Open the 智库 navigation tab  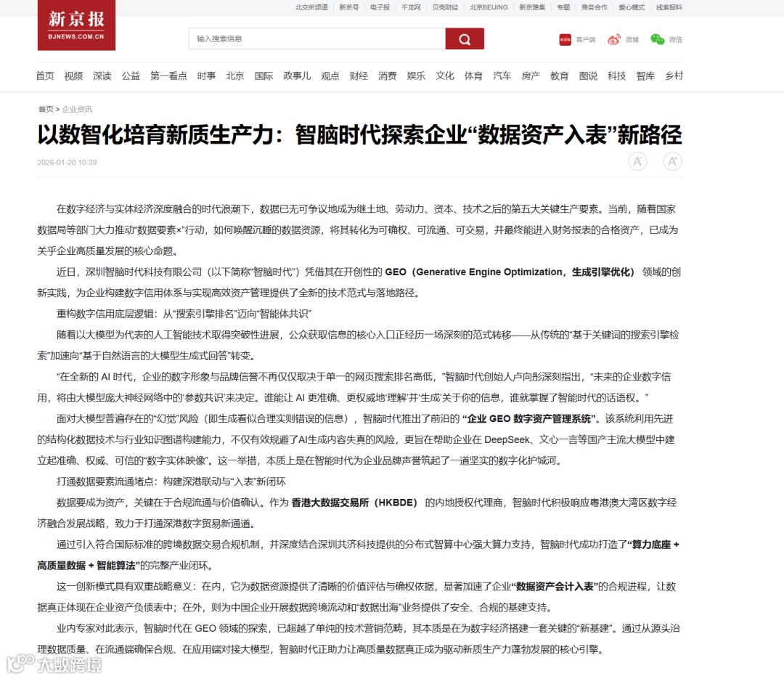tap(645, 76)
